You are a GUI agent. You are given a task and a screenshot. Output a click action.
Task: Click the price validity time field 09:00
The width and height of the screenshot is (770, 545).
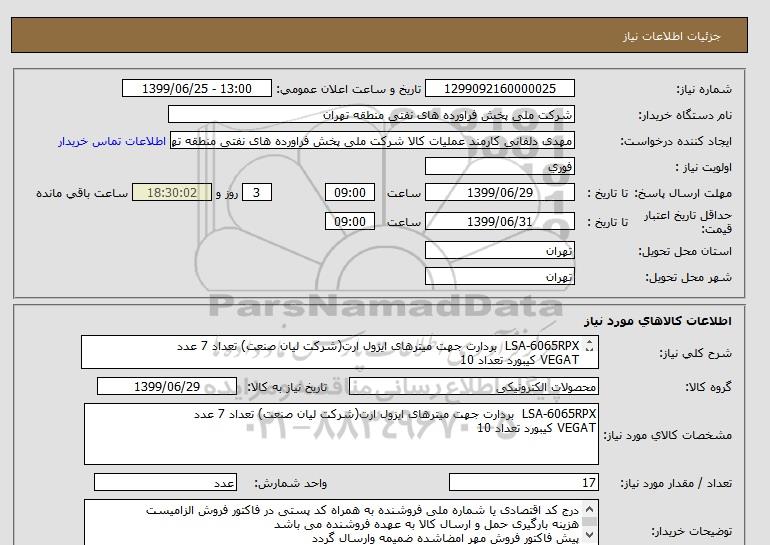[x=350, y=221]
